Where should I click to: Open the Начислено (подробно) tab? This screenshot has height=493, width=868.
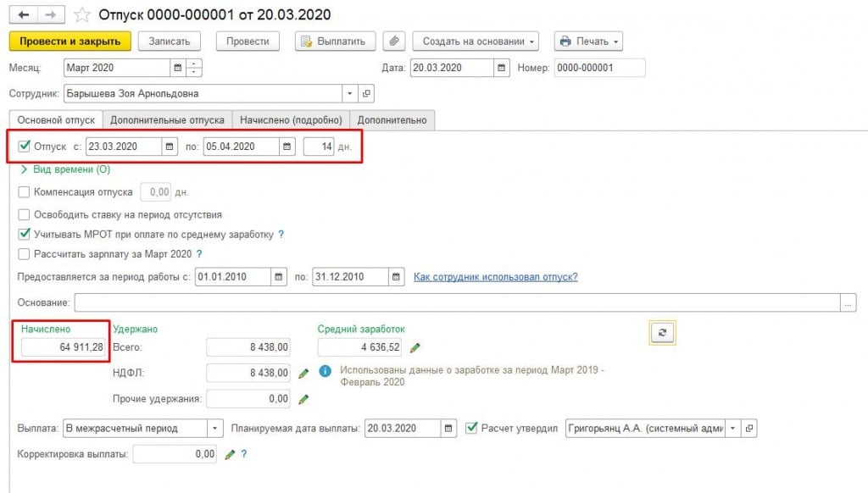(x=291, y=120)
